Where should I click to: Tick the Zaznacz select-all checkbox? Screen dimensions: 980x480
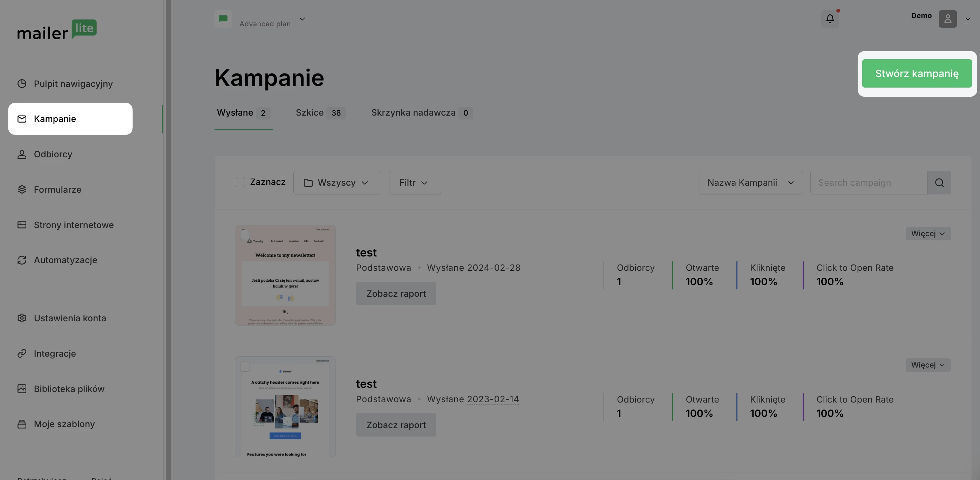pyautogui.click(x=240, y=182)
